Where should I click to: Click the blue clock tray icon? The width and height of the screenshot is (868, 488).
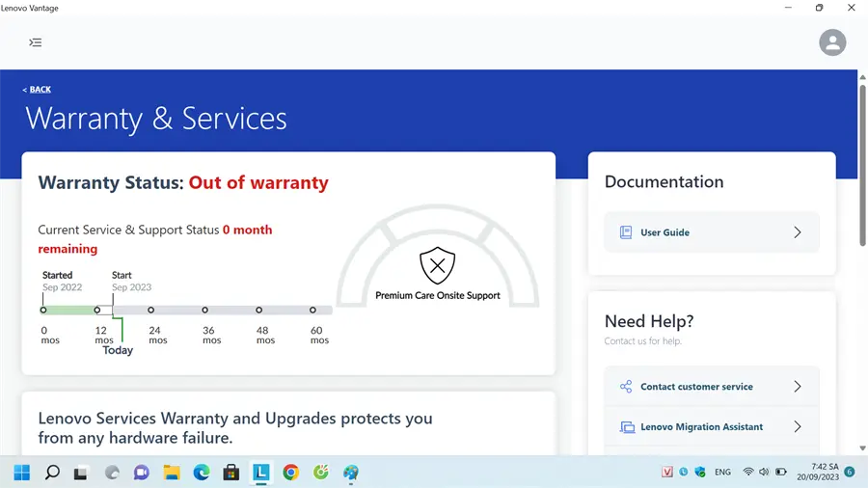coord(684,472)
